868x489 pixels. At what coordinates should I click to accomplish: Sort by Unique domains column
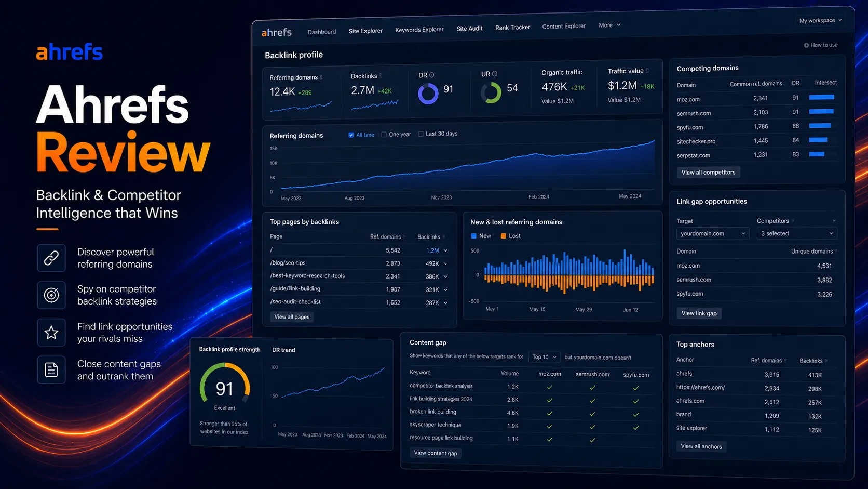(813, 252)
